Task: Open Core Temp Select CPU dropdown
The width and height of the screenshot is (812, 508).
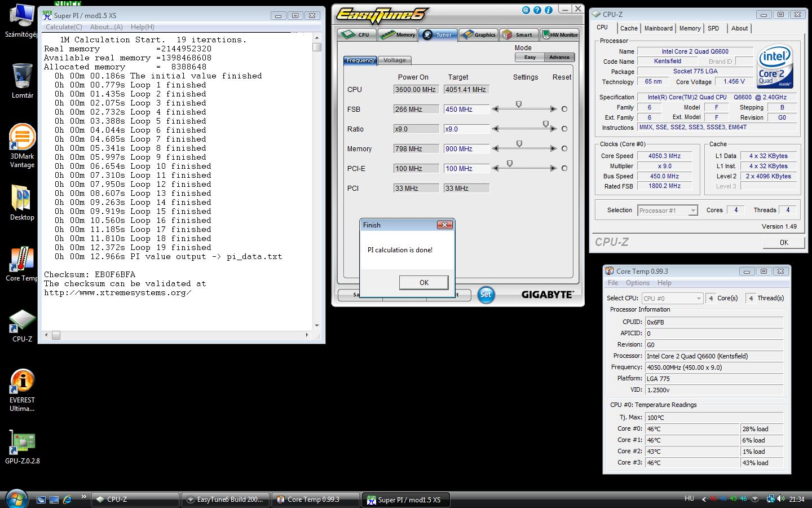Action: (x=672, y=298)
